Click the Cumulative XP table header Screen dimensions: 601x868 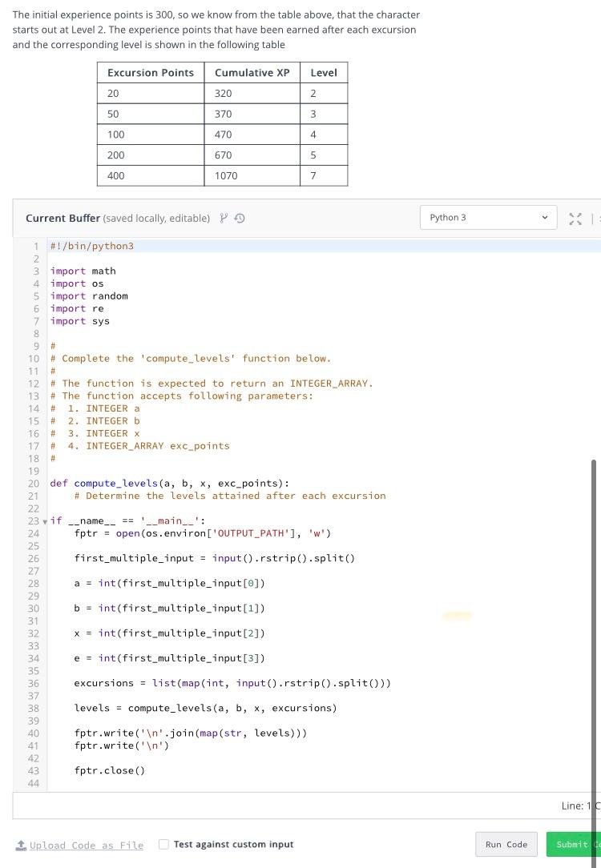[x=252, y=73]
